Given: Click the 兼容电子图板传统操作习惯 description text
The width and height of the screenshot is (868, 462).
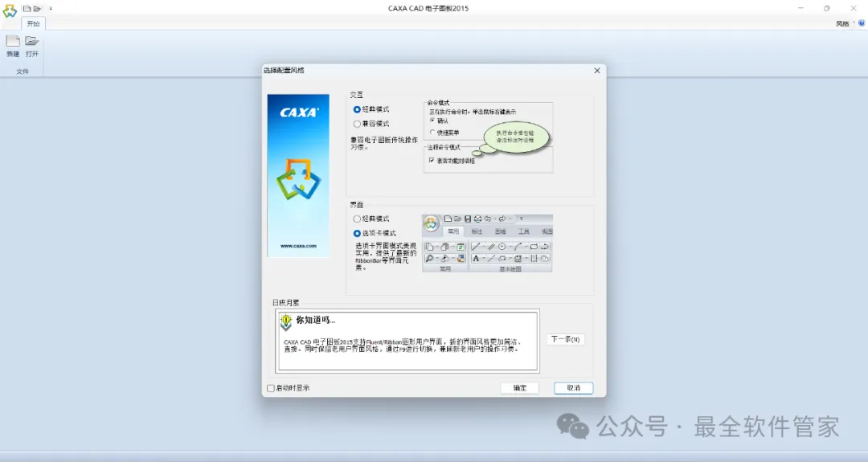Looking at the screenshot, I should [x=383, y=143].
